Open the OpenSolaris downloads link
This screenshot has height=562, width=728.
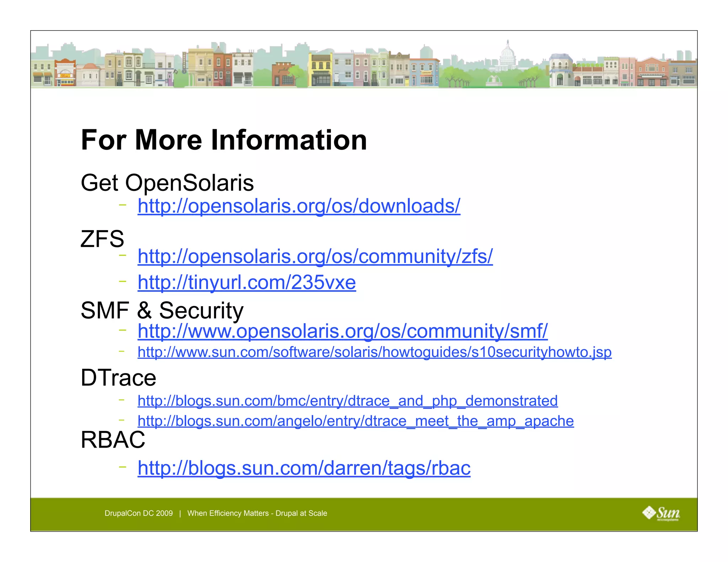point(299,206)
